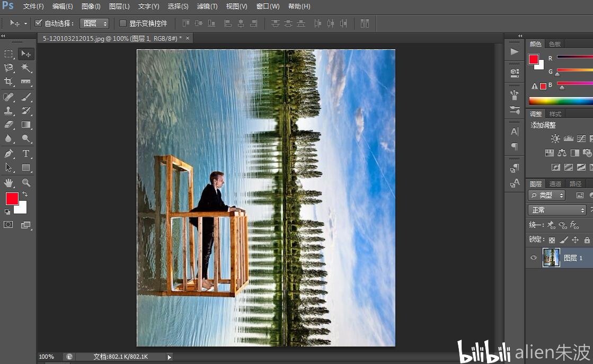Viewport: 593px width, 364px height.
Task: Select the Healing Brush tool
Action: [x=8, y=97]
